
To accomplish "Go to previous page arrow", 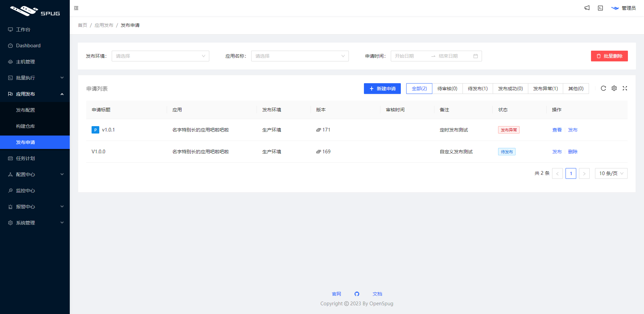I will coord(557,173).
